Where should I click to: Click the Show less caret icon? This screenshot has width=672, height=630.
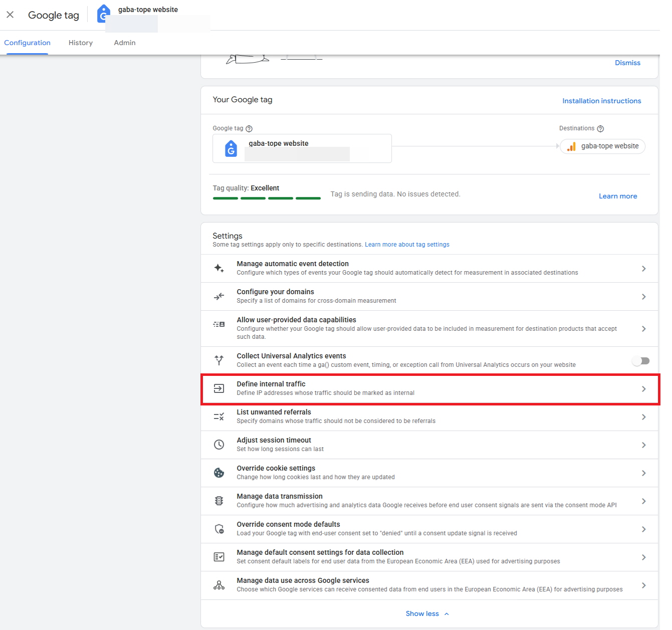coord(446,613)
